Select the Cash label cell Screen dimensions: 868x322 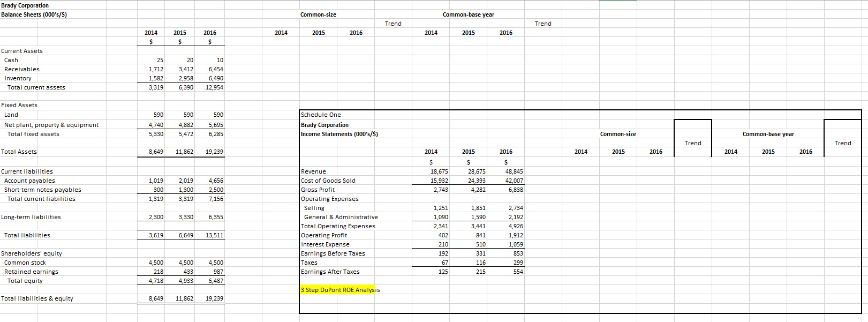click(x=11, y=60)
